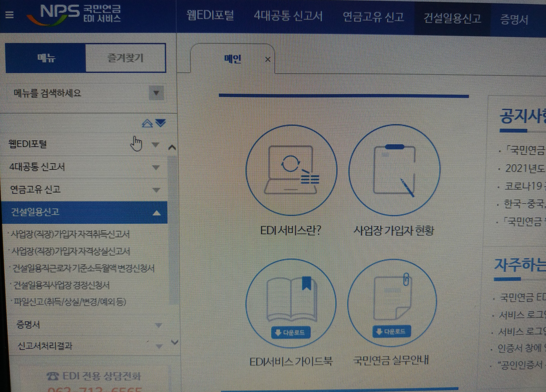The image size is (546, 392).
Task: Open the 사업장 가입자 현황 clipboard icon
Action: pos(394,170)
